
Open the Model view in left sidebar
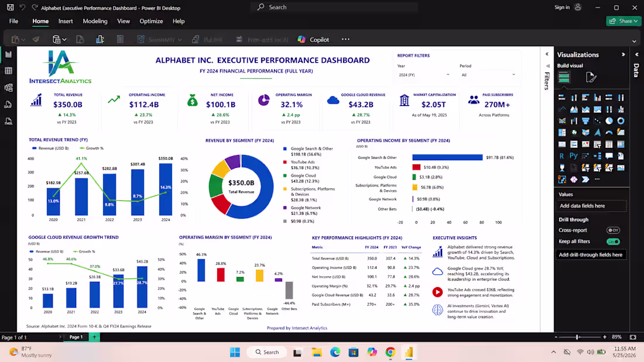[8, 88]
